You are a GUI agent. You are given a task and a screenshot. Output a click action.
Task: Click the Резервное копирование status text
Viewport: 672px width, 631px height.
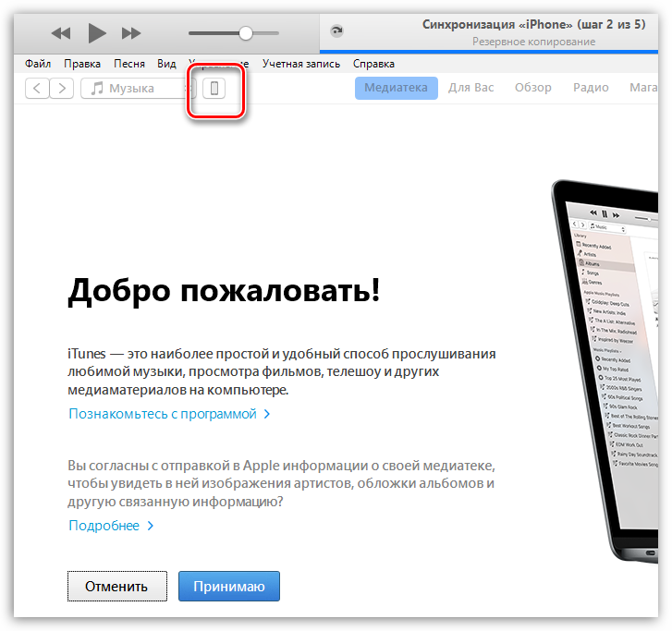533,42
